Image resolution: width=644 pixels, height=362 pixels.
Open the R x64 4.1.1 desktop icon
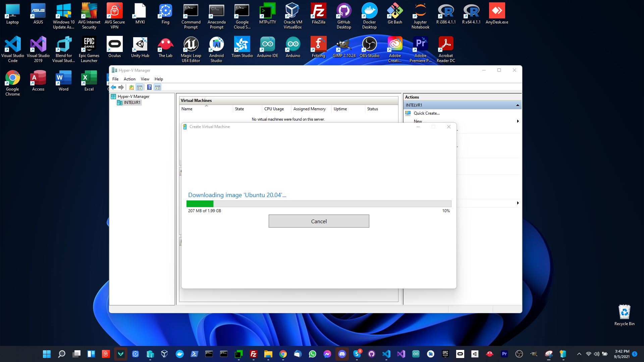tap(471, 13)
